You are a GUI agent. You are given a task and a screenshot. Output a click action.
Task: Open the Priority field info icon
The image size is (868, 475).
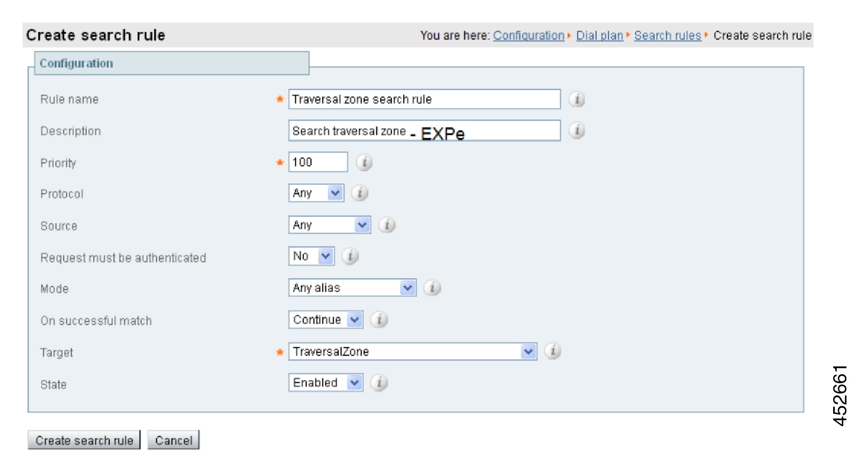pyautogui.click(x=364, y=162)
